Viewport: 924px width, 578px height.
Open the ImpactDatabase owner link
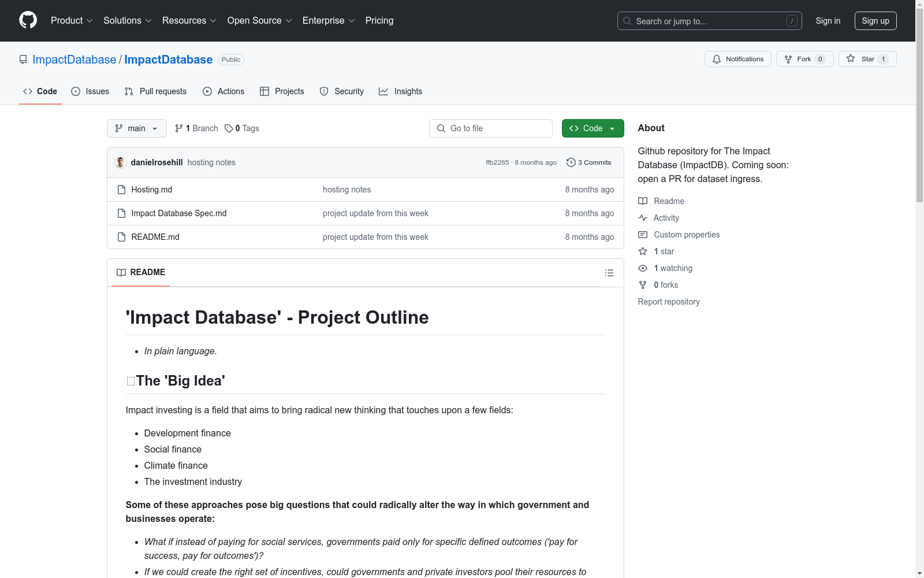74,60
